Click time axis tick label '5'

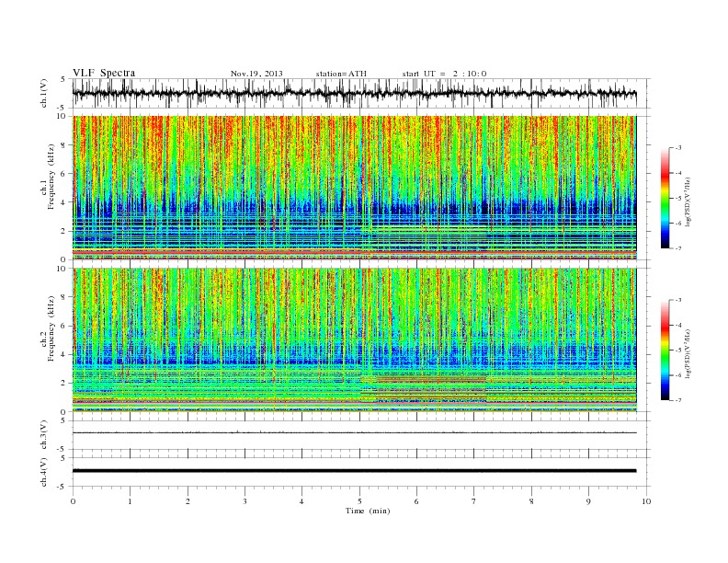[x=359, y=501]
